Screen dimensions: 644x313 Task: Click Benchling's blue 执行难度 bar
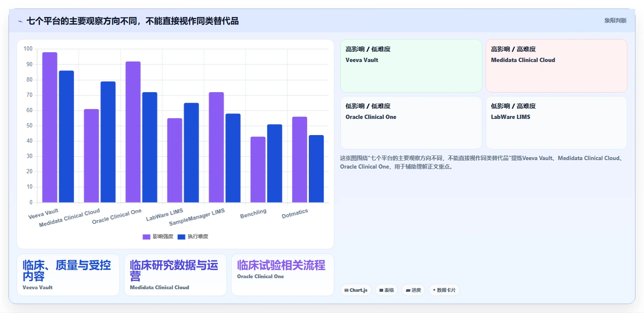click(274, 164)
